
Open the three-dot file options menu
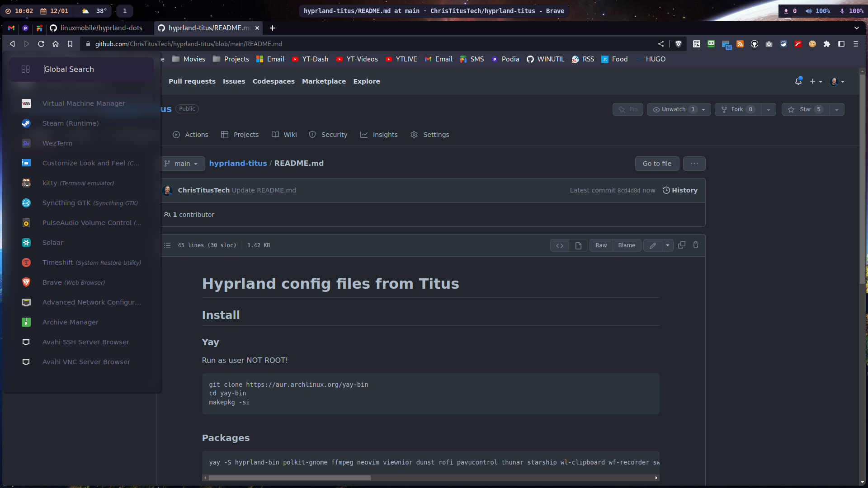[694, 164]
